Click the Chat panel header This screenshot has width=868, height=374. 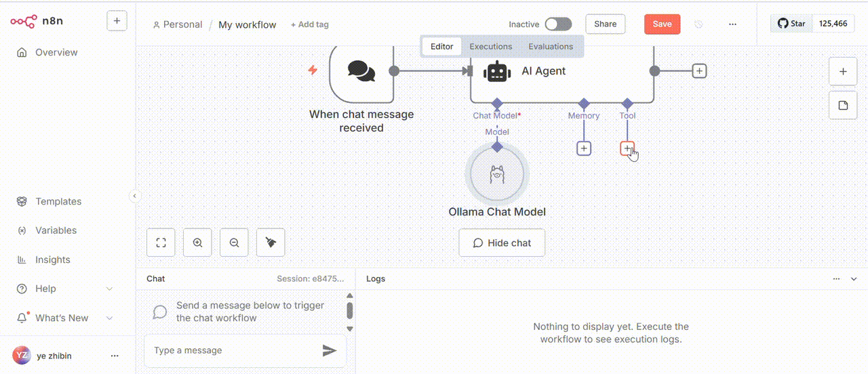[x=155, y=278]
